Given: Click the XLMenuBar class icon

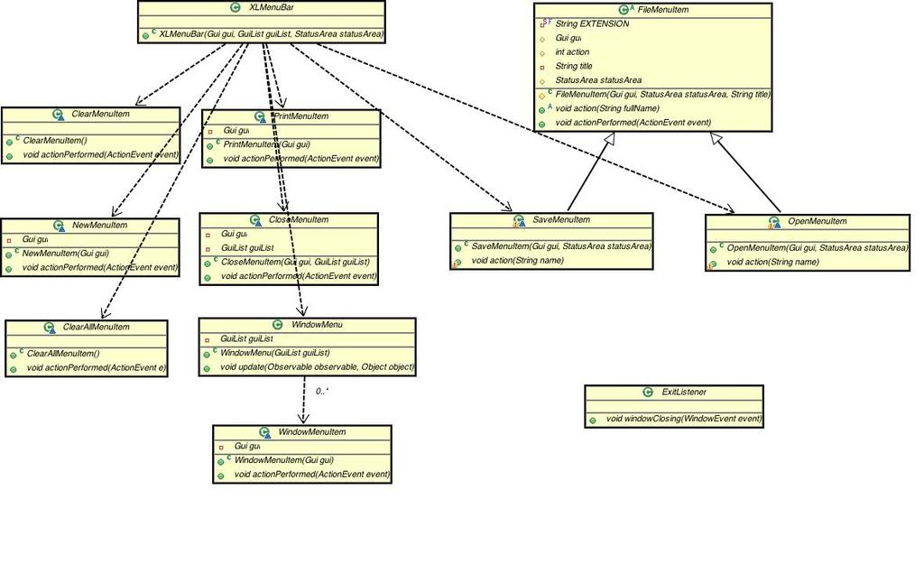Looking at the screenshot, I should (x=236, y=7).
